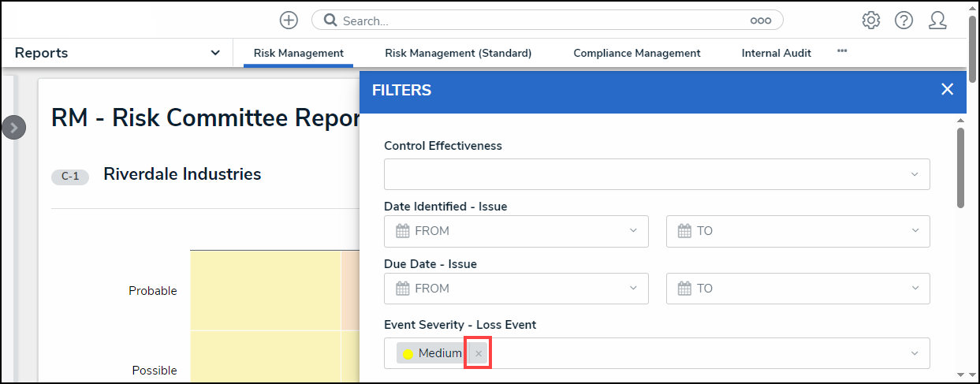980x384 pixels.
Task: Open the Internal Audit tab
Action: pyautogui.click(x=776, y=54)
